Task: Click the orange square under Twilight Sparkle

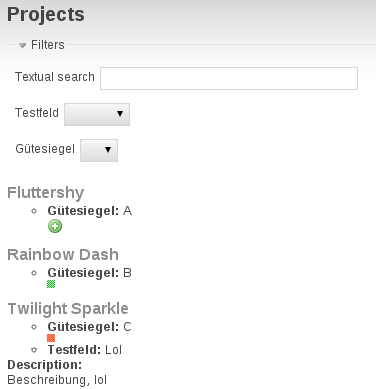Action: tap(51, 338)
